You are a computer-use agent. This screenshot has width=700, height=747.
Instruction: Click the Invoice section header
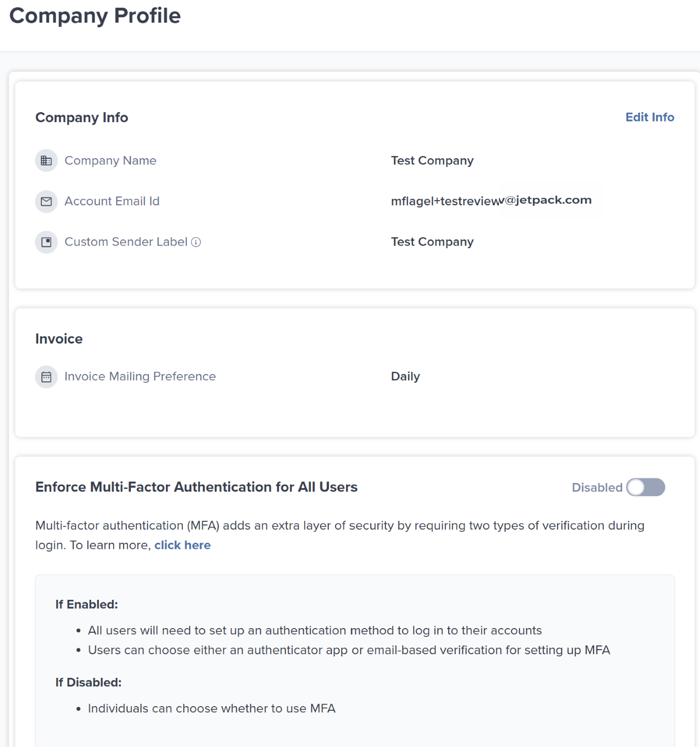59,338
